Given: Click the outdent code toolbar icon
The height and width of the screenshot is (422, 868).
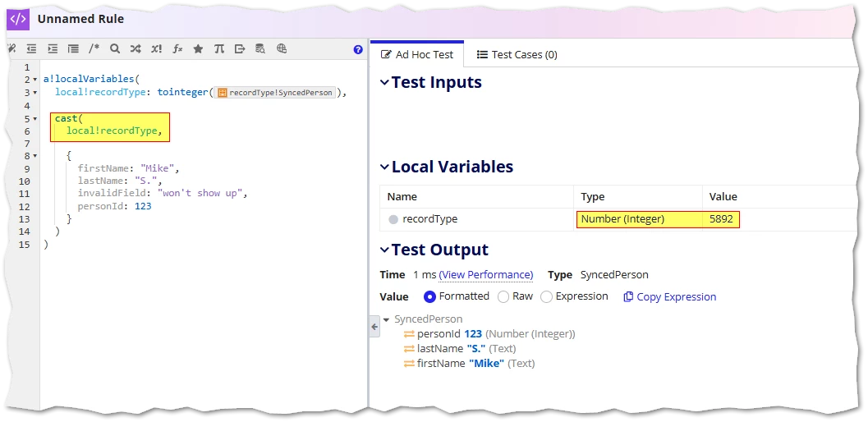Looking at the screenshot, I should pyautogui.click(x=31, y=48).
